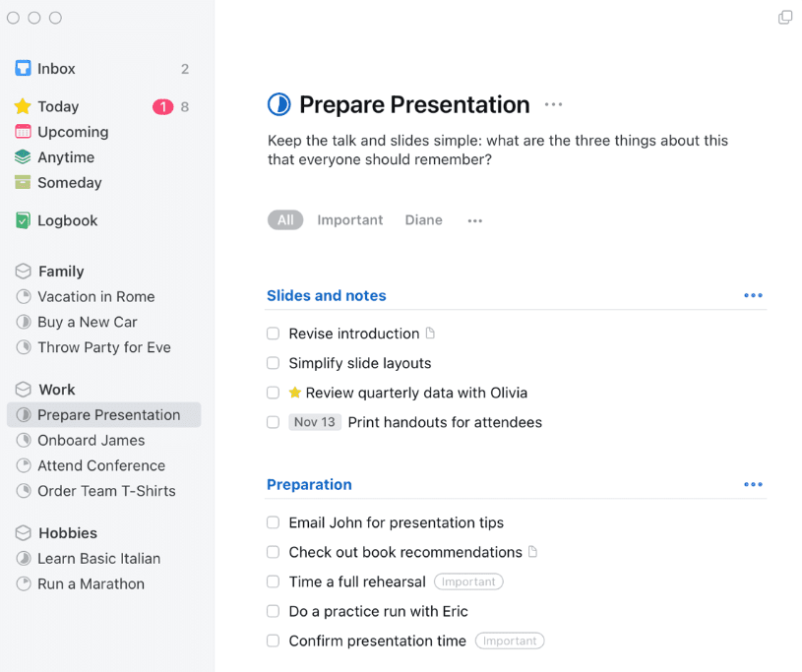Viewport: 802px width, 672px height.
Task: Open the Upcoming calendar icon
Action: click(x=23, y=132)
